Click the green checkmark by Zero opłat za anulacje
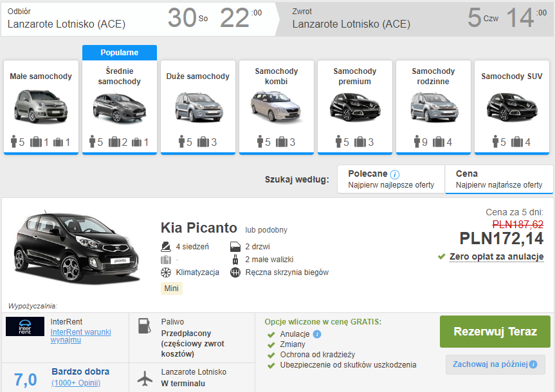The image size is (555, 392). [x=441, y=256]
